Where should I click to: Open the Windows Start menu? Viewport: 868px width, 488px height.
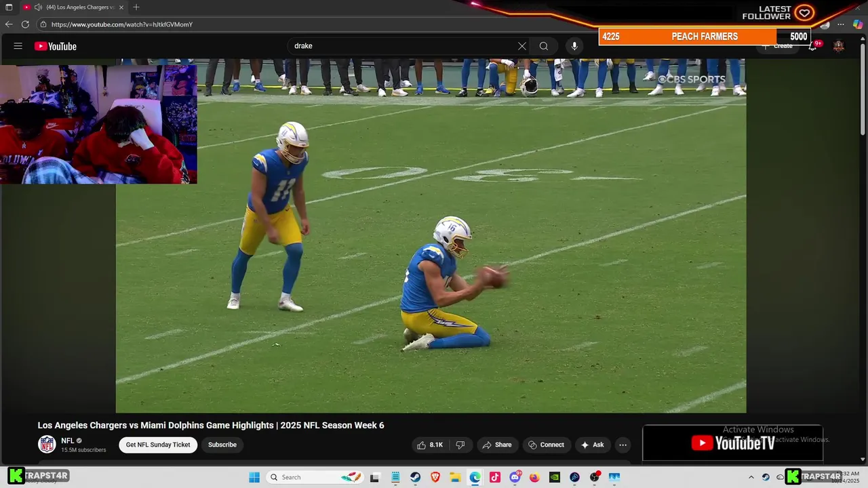click(254, 477)
